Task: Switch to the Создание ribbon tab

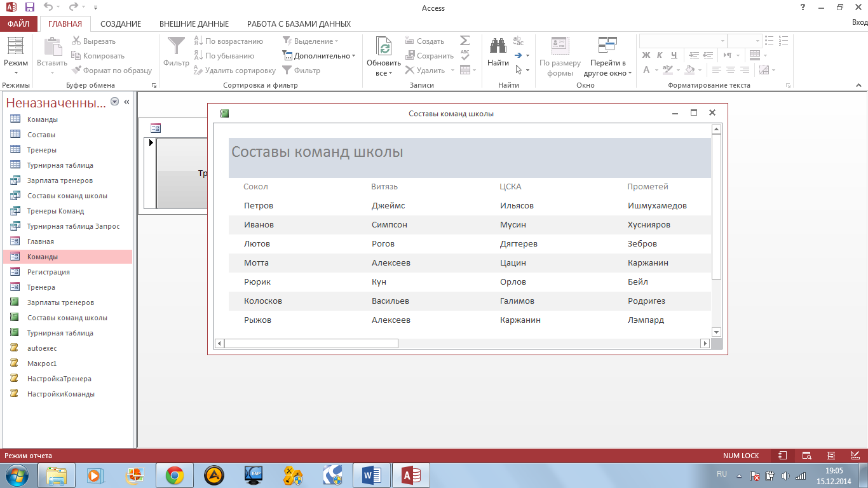Action: pyautogui.click(x=121, y=24)
